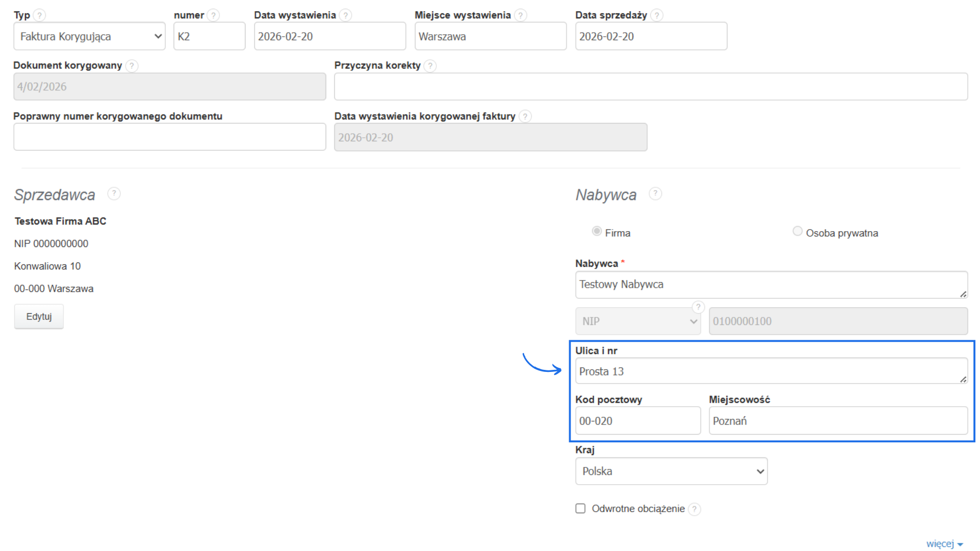Click into the Przyczyna korekty field
This screenshot has height=551, width=980.
[651, 87]
